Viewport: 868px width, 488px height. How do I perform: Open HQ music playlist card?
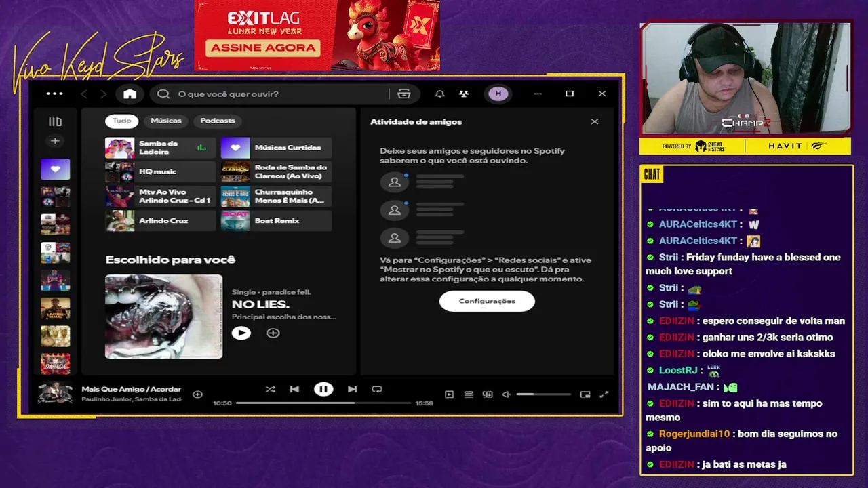click(160, 171)
